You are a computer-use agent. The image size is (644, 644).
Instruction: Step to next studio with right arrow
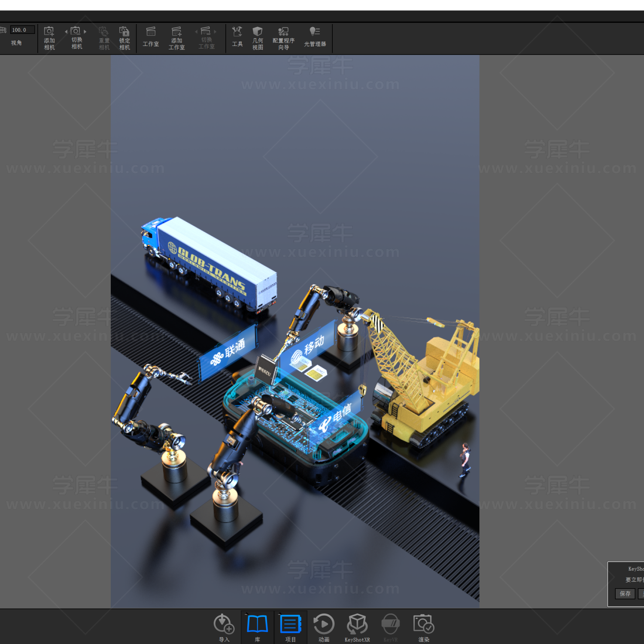coord(215,32)
